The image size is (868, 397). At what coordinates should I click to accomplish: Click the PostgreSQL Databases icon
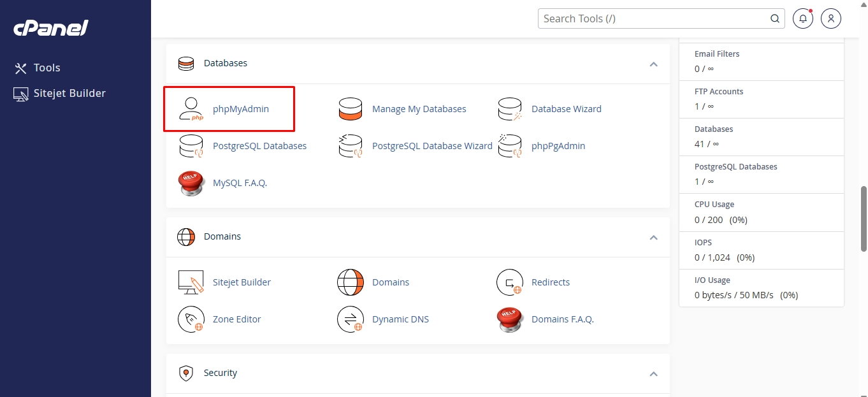click(191, 146)
